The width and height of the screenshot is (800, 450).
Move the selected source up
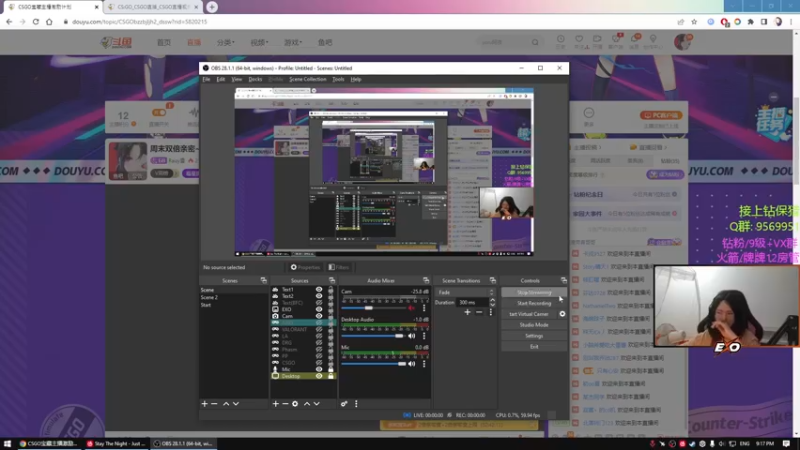coord(307,404)
